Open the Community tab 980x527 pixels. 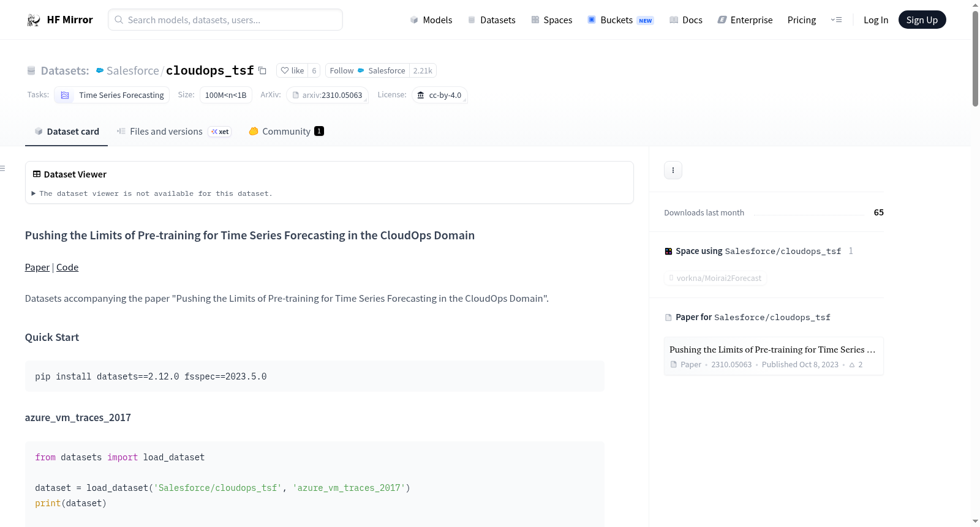click(286, 132)
